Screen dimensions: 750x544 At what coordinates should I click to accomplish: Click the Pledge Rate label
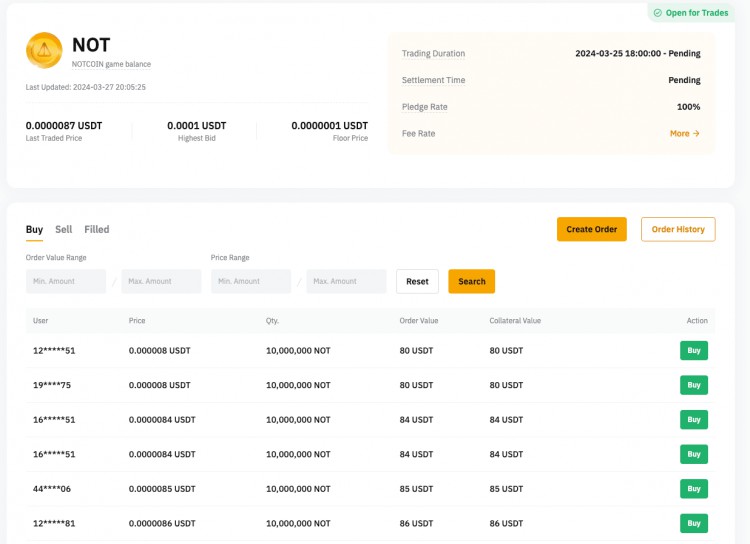click(425, 107)
